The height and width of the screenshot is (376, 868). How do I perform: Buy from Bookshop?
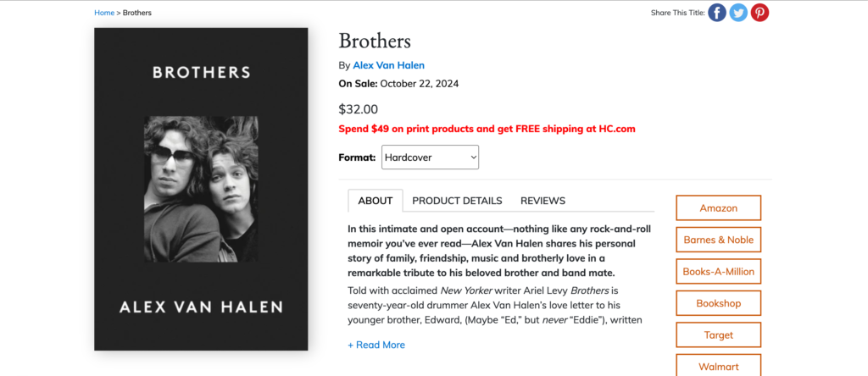(x=718, y=303)
